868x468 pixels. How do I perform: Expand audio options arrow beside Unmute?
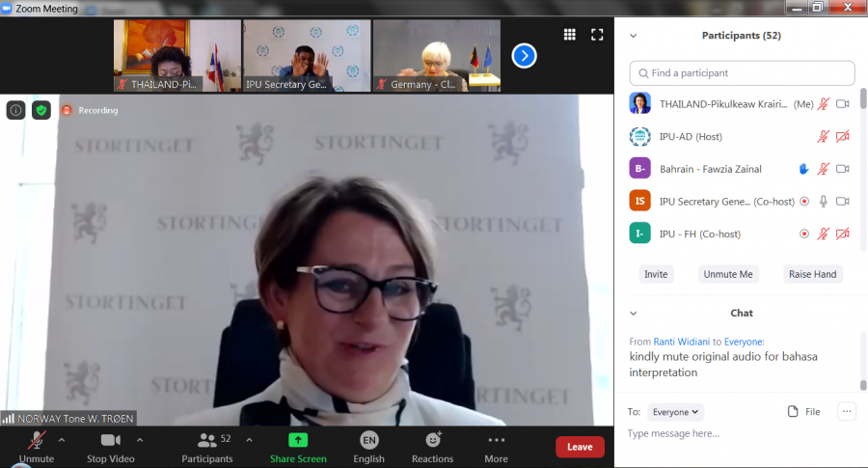[x=62, y=440]
